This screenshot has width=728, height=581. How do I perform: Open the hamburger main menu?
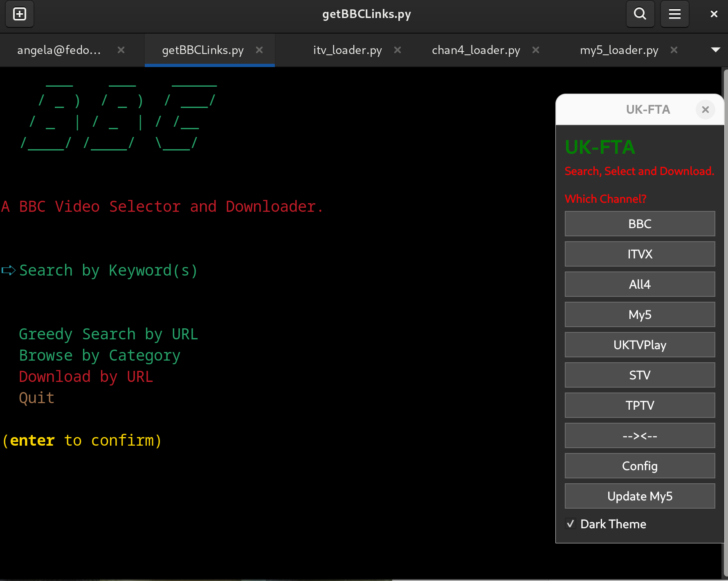(x=675, y=14)
